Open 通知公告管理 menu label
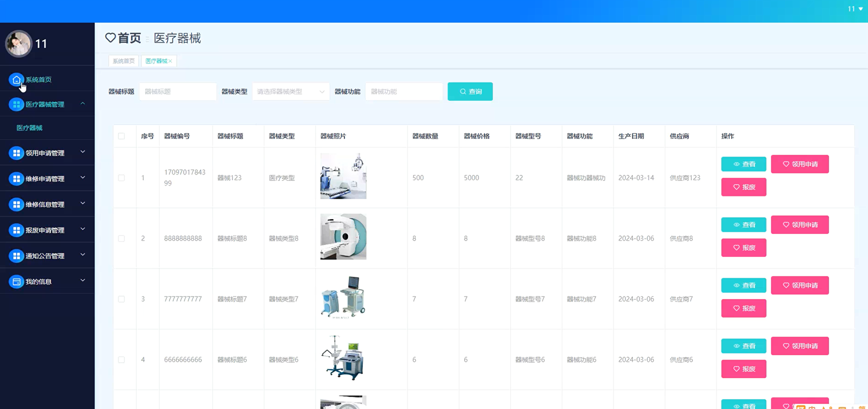This screenshot has height=409, width=868. pos(45,256)
